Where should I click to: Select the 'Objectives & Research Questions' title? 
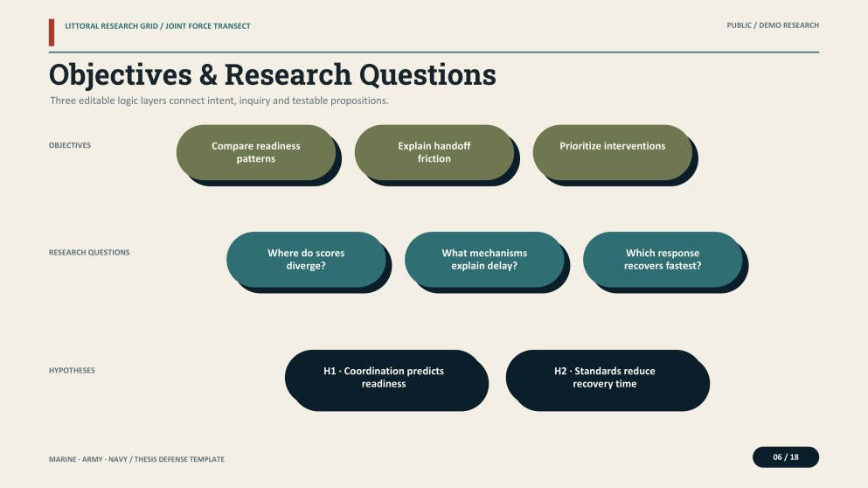(273, 75)
